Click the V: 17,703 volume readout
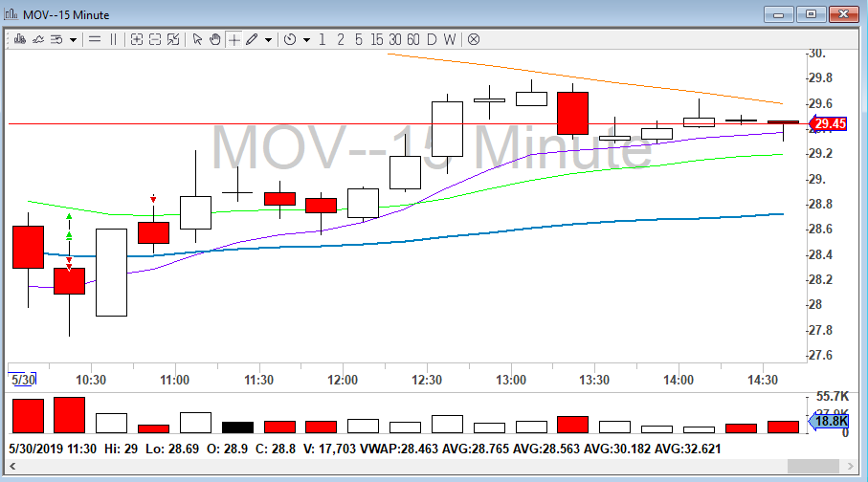 pyautogui.click(x=329, y=449)
